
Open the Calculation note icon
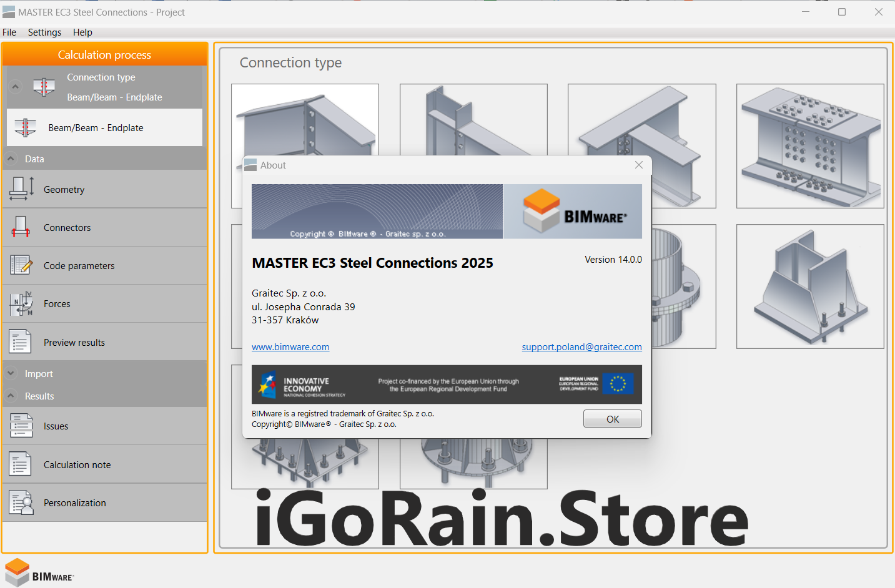20,464
